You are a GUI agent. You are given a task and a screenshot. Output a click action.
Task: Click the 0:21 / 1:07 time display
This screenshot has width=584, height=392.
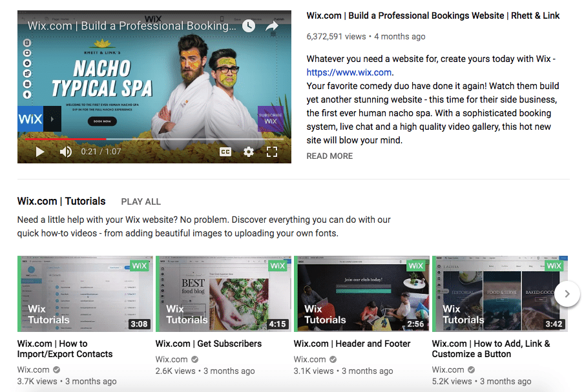tap(101, 152)
